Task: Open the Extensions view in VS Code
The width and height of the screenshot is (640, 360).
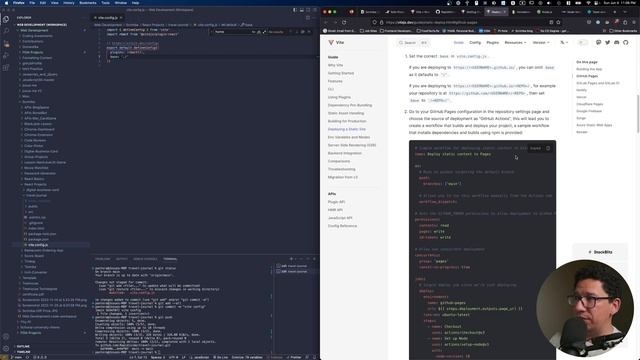Action: pos(6,68)
